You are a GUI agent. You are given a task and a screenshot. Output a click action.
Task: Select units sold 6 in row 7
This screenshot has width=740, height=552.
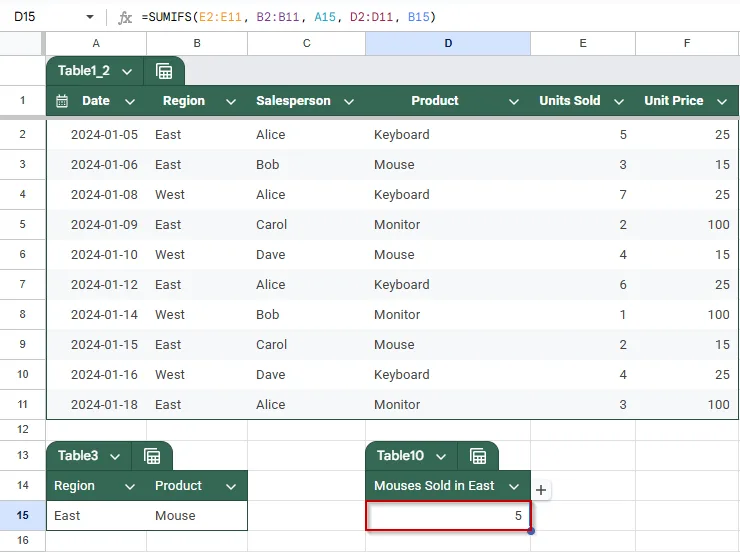(583, 285)
